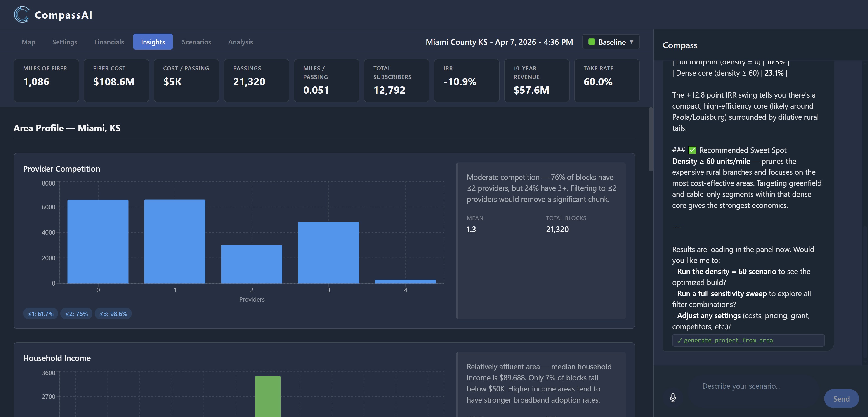Click the ≤2: 76% chip
This screenshot has height=417, width=868.
[x=76, y=314]
